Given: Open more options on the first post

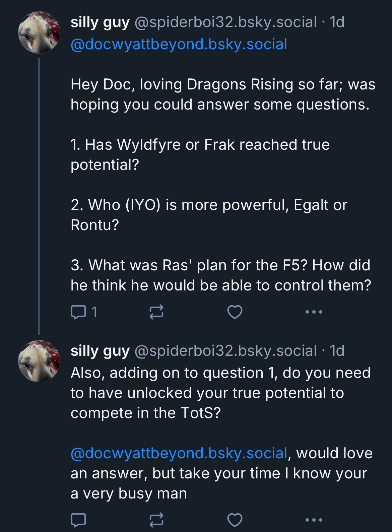Looking at the screenshot, I should 314,312.
